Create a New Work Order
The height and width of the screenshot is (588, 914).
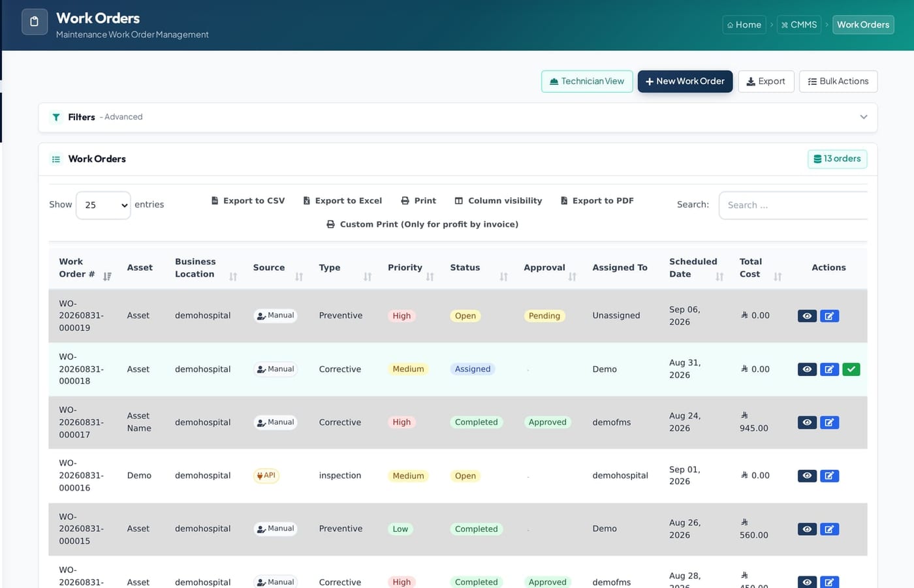[x=685, y=82]
